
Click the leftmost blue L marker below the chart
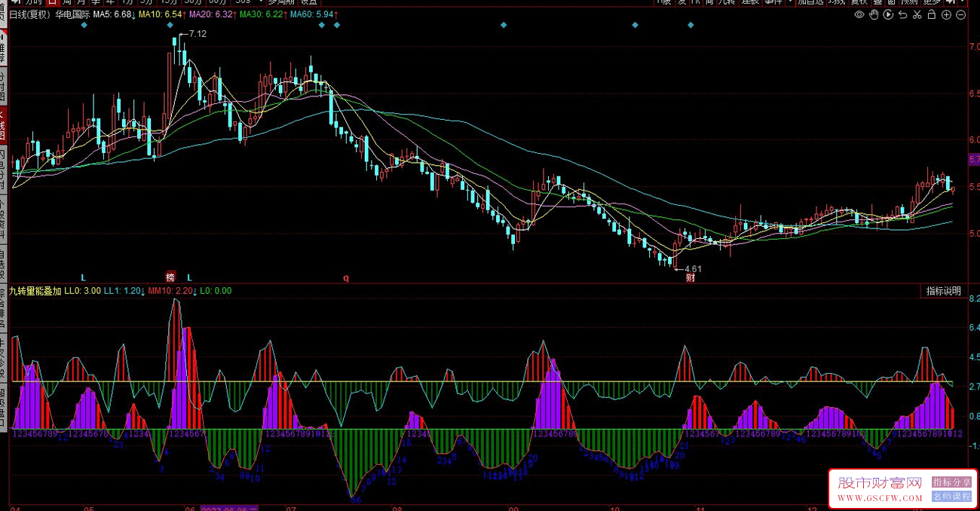[84, 277]
